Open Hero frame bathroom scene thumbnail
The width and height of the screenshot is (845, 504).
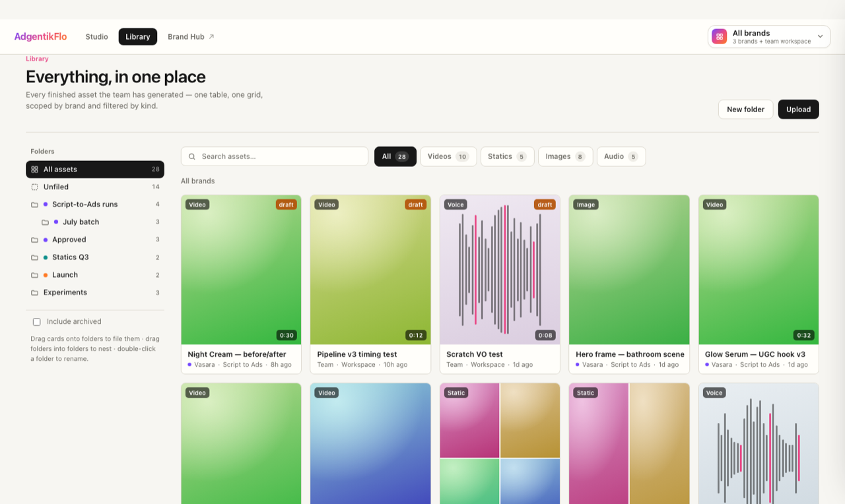629,270
